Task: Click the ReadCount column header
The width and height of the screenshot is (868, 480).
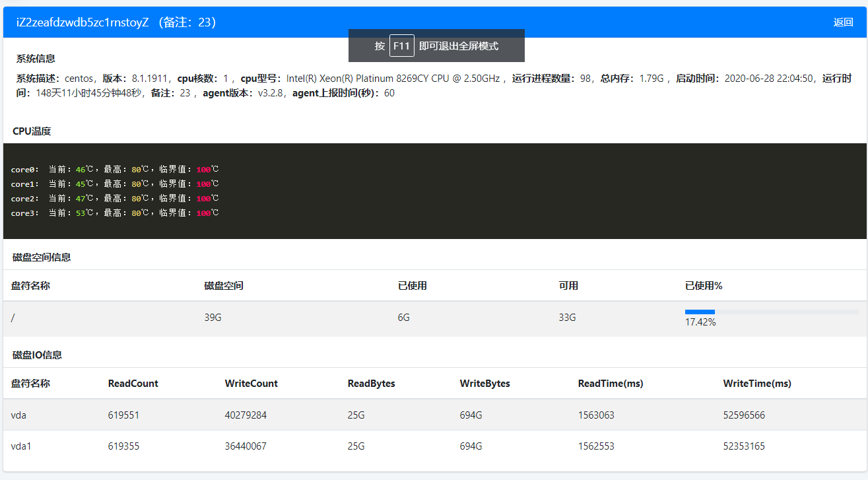Action: point(133,384)
